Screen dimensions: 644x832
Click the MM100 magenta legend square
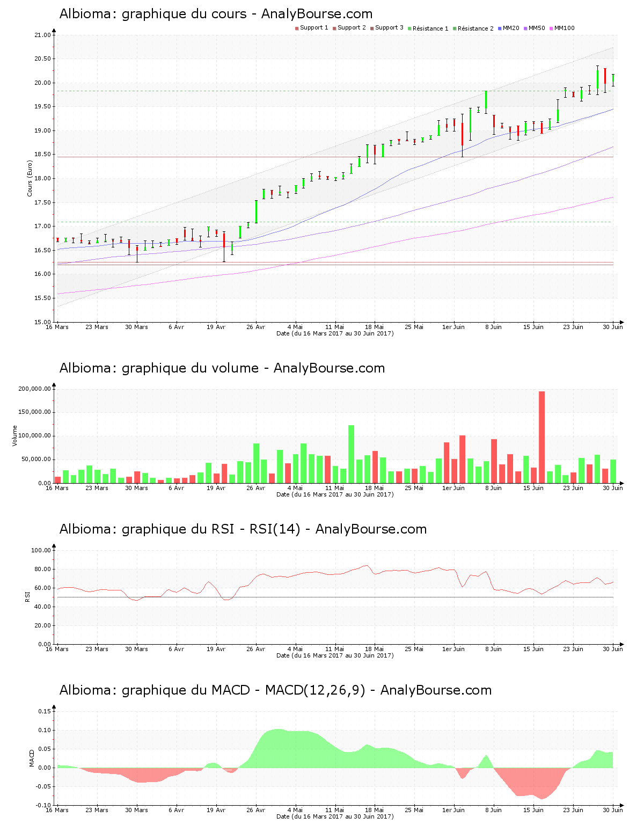pos(551,28)
